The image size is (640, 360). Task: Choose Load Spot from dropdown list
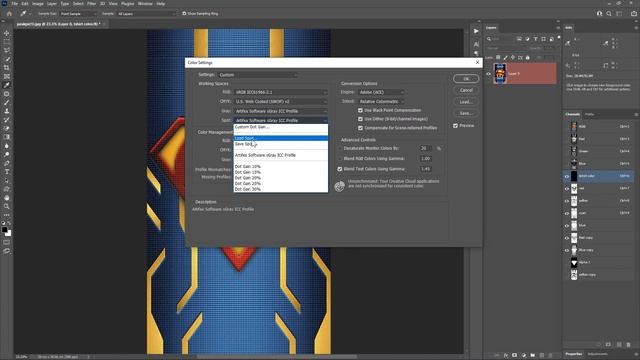click(281, 138)
